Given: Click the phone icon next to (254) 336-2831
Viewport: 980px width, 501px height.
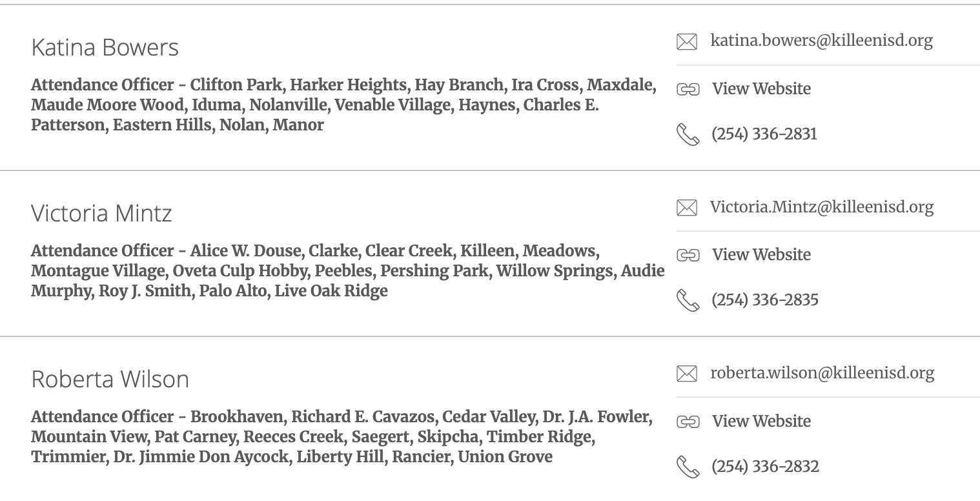Looking at the screenshot, I should coord(688,135).
